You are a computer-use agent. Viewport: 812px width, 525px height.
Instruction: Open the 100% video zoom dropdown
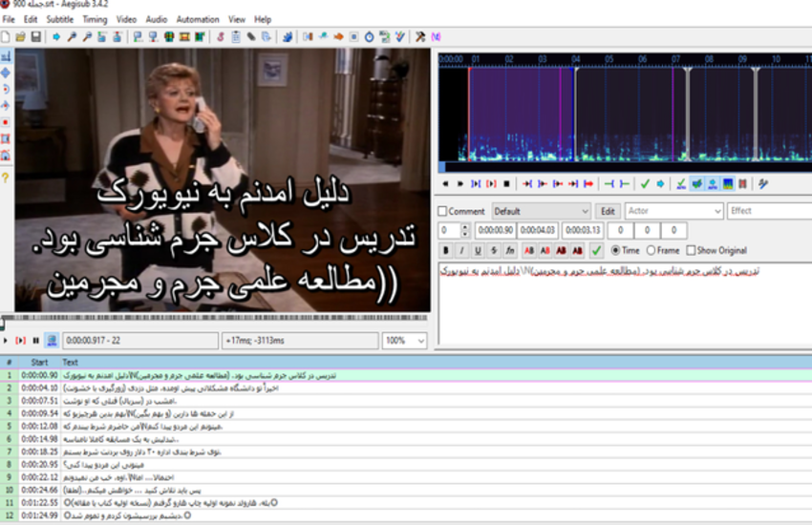click(x=405, y=341)
